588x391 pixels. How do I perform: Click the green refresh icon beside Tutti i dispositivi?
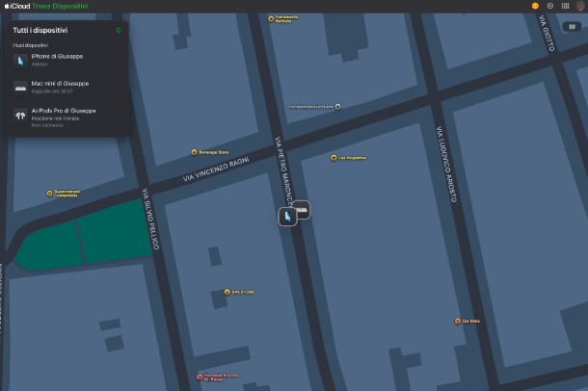pyautogui.click(x=119, y=31)
